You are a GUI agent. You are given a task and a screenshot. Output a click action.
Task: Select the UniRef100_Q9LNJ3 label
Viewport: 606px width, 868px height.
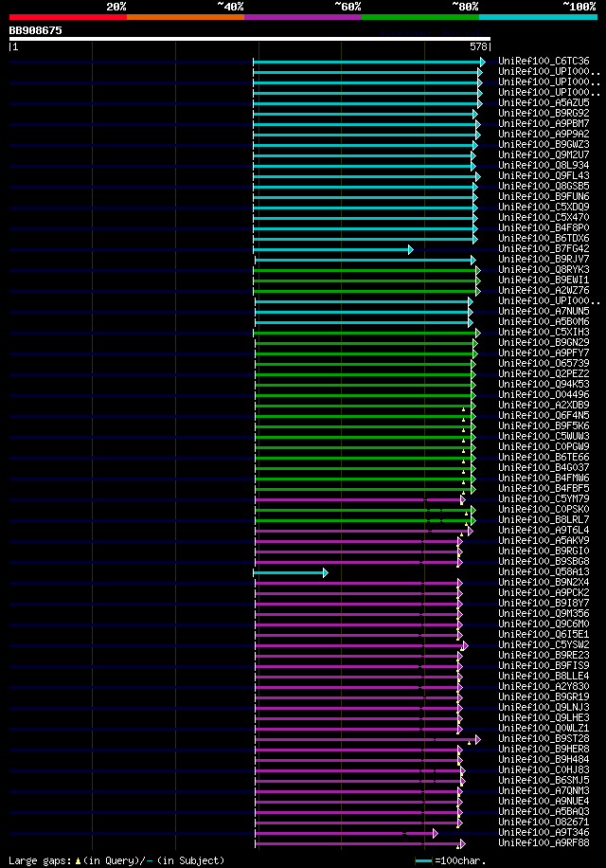544,708
